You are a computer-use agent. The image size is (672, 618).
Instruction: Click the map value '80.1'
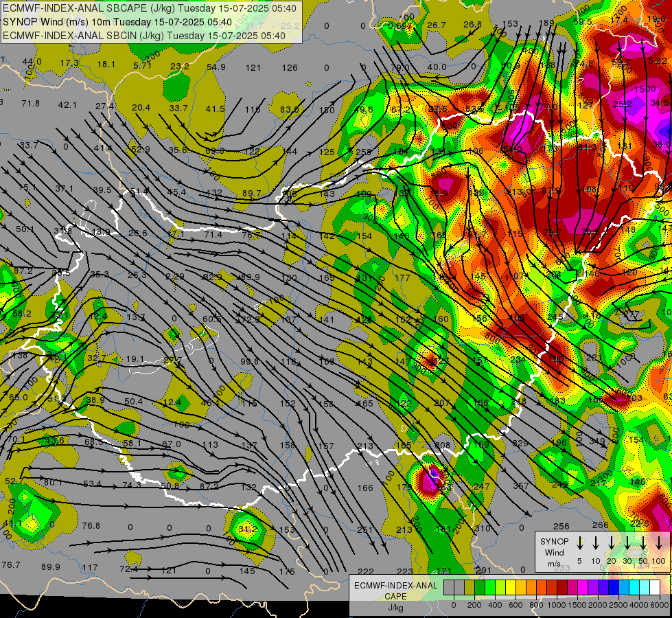(53, 483)
